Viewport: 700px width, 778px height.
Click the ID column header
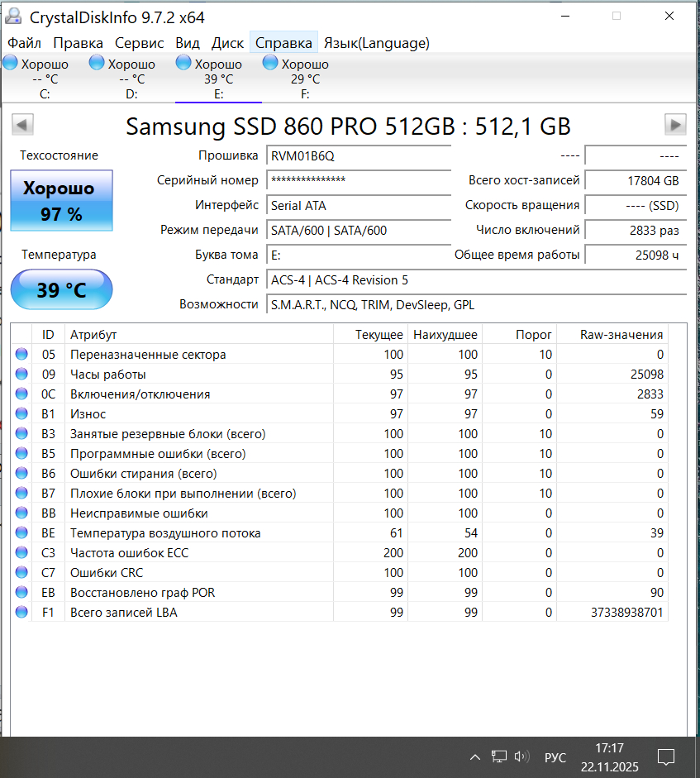(48, 334)
